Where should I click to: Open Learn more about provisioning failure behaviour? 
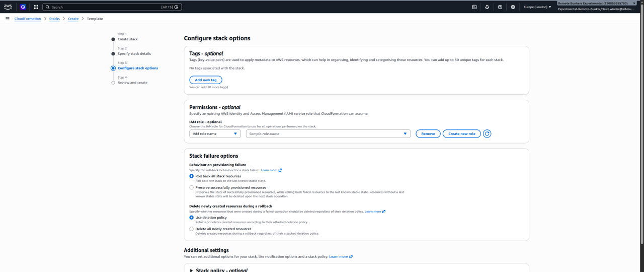[x=271, y=170]
